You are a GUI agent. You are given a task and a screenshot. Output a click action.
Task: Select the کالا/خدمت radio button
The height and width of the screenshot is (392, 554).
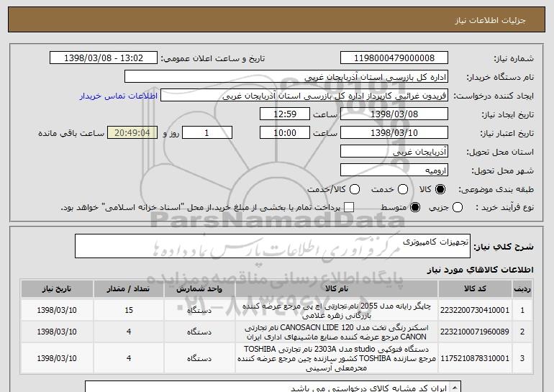point(355,189)
